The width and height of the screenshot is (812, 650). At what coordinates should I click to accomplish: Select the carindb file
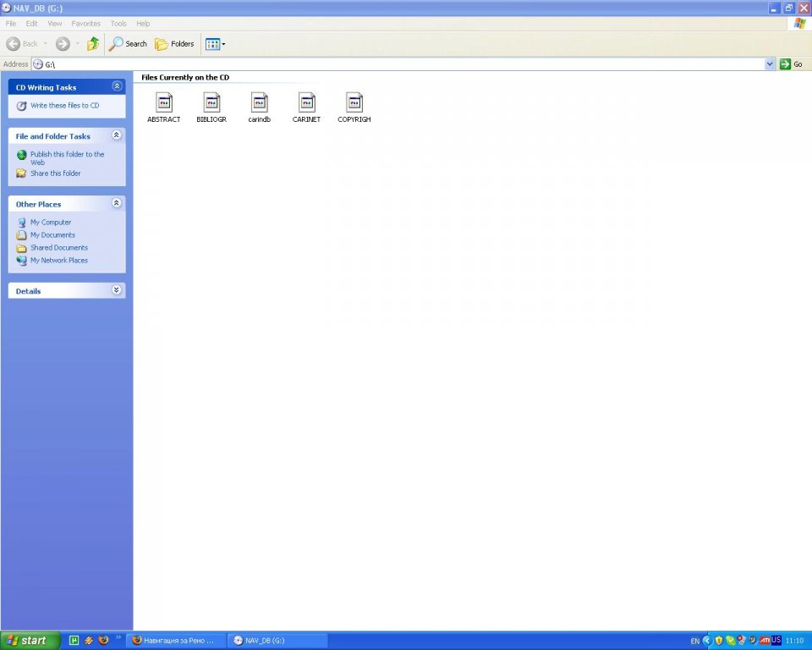click(x=259, y=102)
